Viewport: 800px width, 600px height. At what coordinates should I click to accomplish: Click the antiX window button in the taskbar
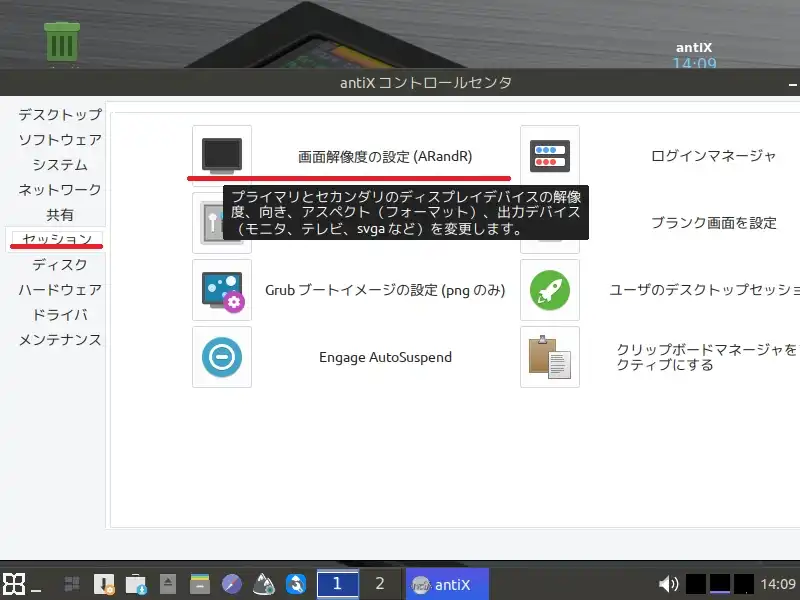point(446,584)
